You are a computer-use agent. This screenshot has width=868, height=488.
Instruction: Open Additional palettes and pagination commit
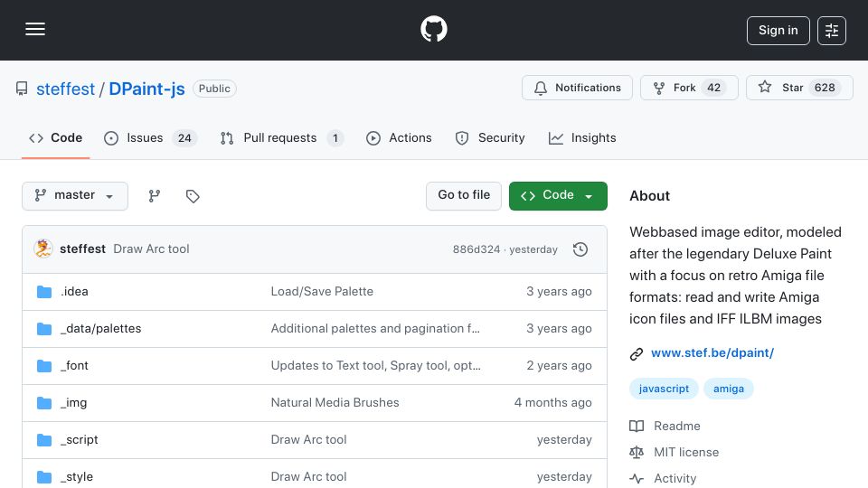375,329
